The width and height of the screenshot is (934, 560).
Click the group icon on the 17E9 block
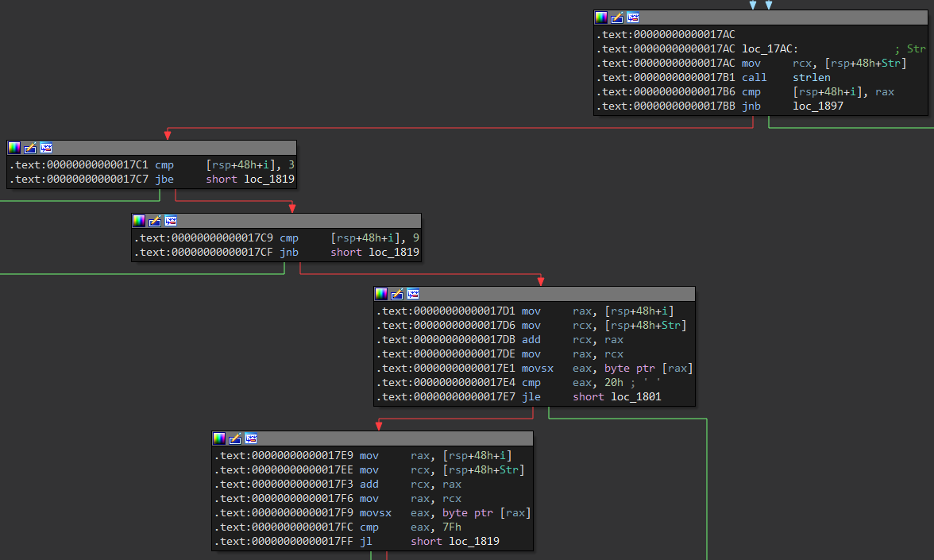tap(251, 438)
